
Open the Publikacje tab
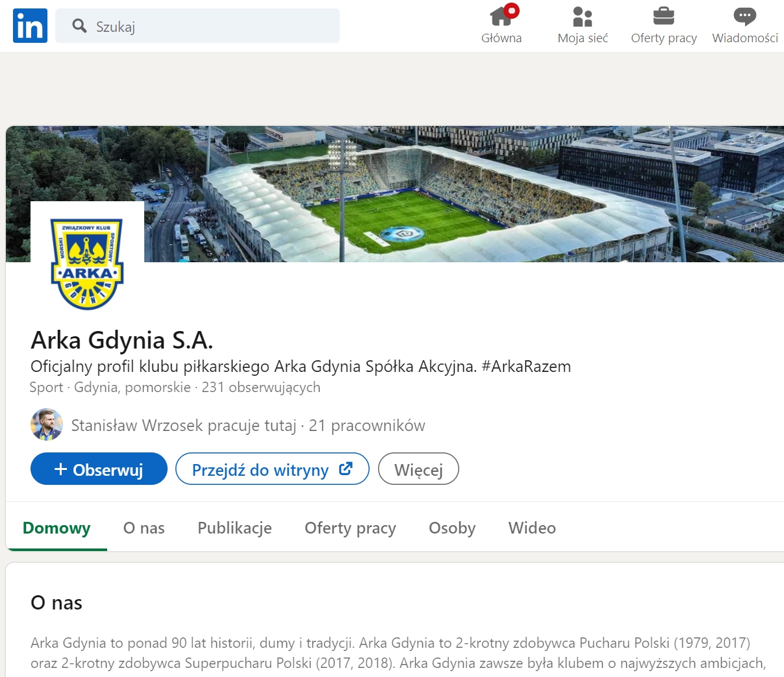234,528
